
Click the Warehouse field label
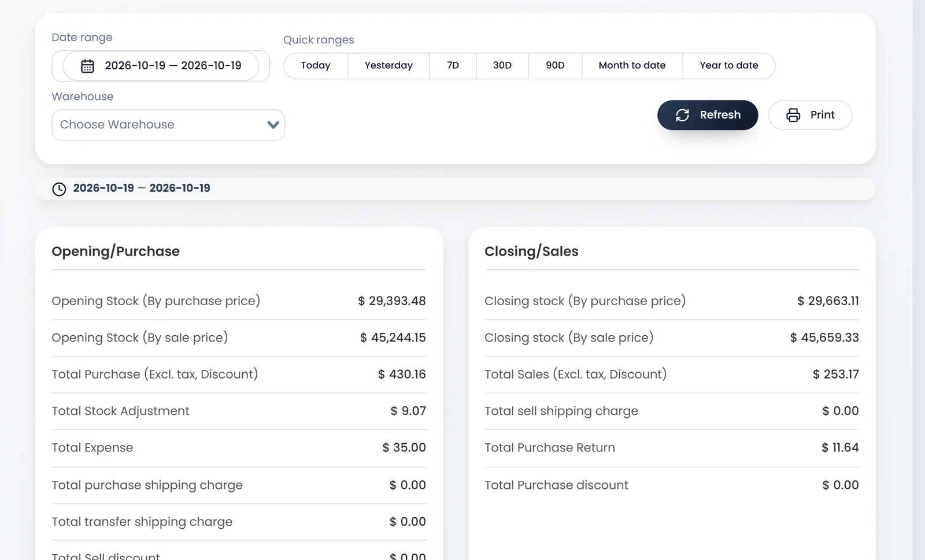pyautogui.click(x=83, y=97)
